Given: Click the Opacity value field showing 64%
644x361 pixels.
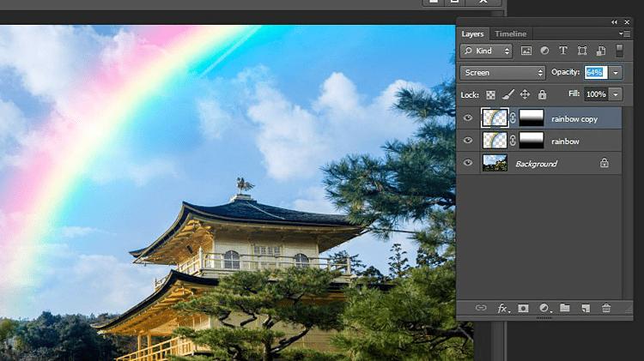Looking at the screenshot, I should click(x=596, y=73).
